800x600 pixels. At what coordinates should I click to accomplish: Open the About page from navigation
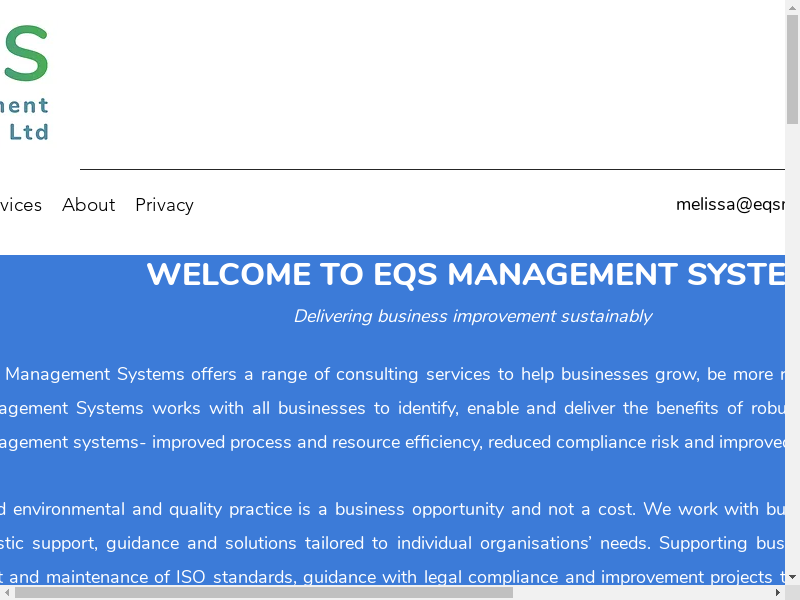click(88, 205)
